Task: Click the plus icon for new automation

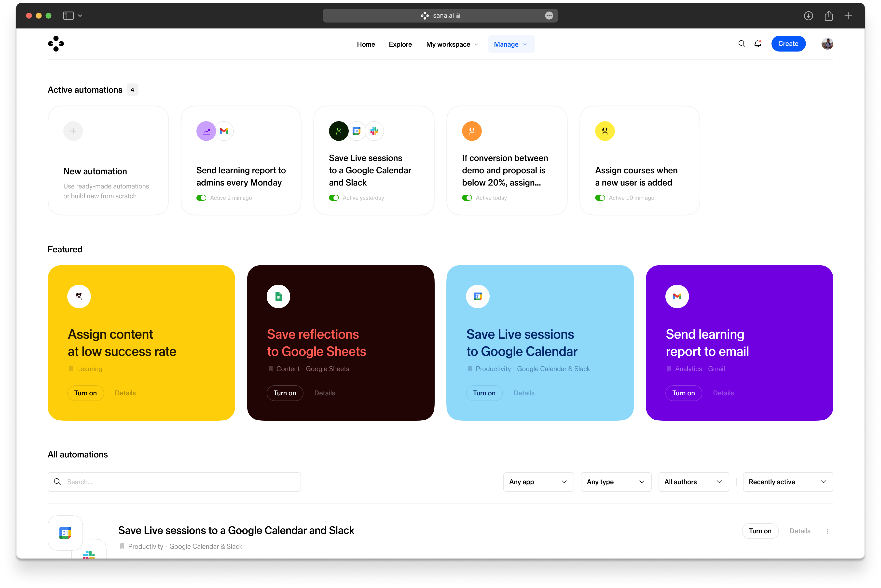Action: (73, 131)
